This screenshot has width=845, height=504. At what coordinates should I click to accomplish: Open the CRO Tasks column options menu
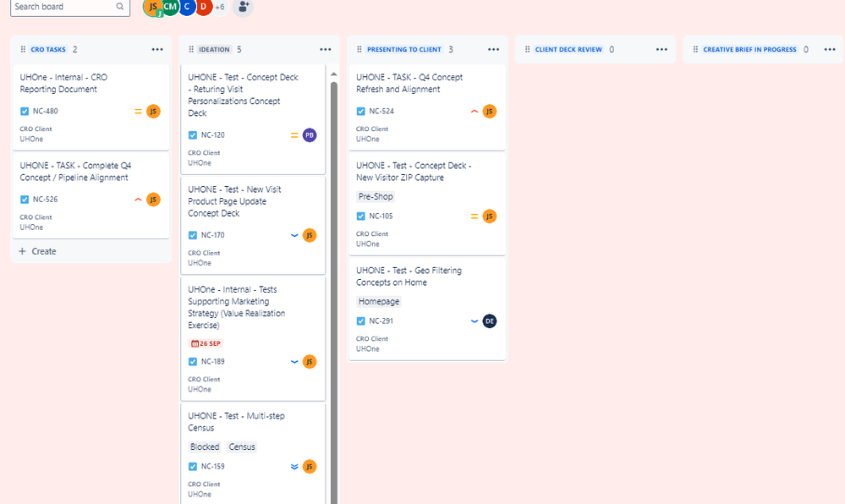(x=157, y=49)
